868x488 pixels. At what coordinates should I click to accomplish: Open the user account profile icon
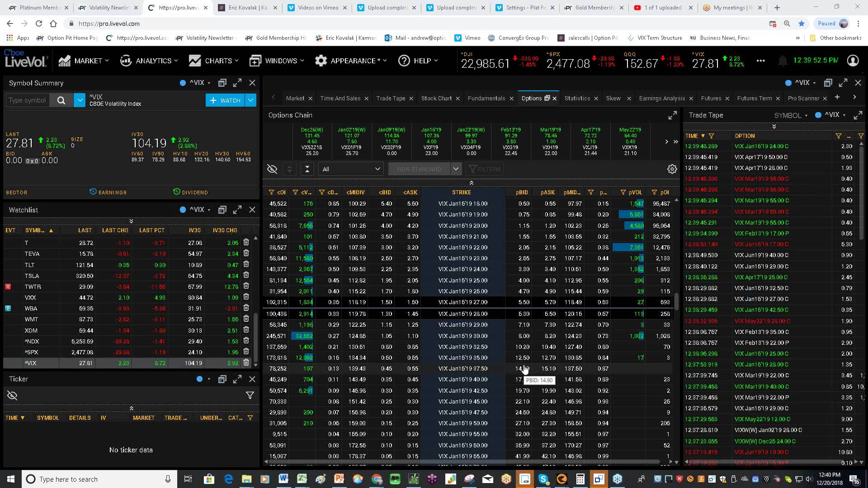pyautogui.click(x=853, y=61)
